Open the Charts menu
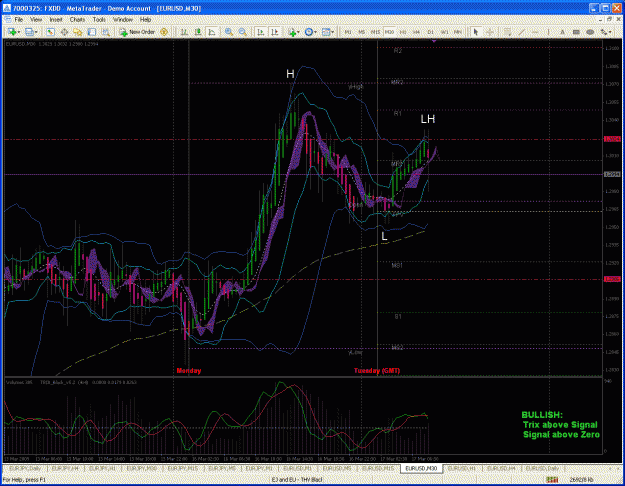Viewport: 625px width, 486px height. (77, 19)
